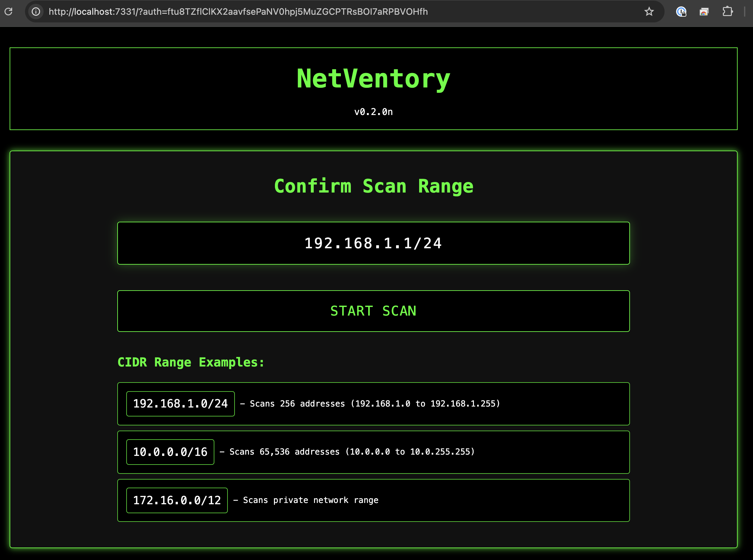This screenshot has width=753, height=560.
Task: Open the site information icon
Action: (x=36, y=12)
